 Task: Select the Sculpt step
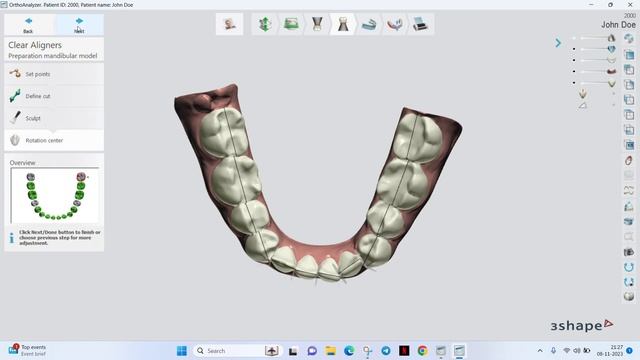[x=54, y=118]
